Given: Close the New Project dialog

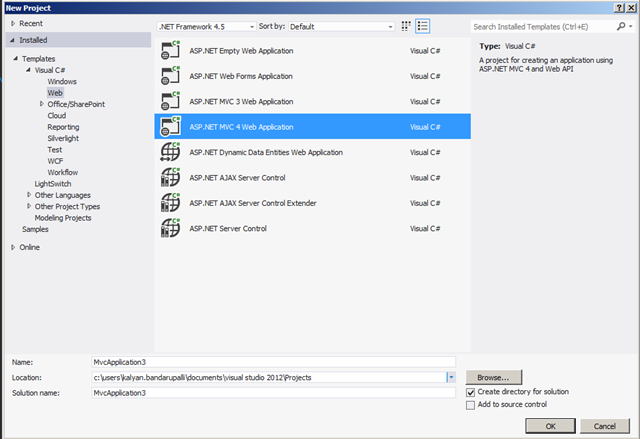Looking at the screenshot, I should [631, 8].
